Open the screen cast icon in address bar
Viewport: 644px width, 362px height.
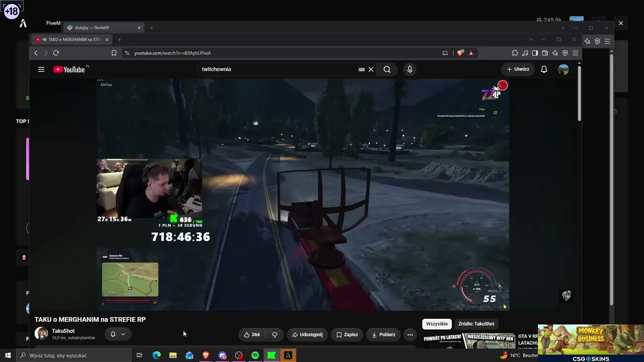445,53
